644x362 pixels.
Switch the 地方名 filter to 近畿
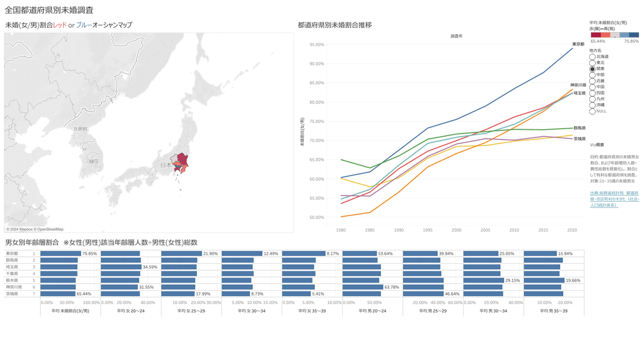[x=592, y=80]
